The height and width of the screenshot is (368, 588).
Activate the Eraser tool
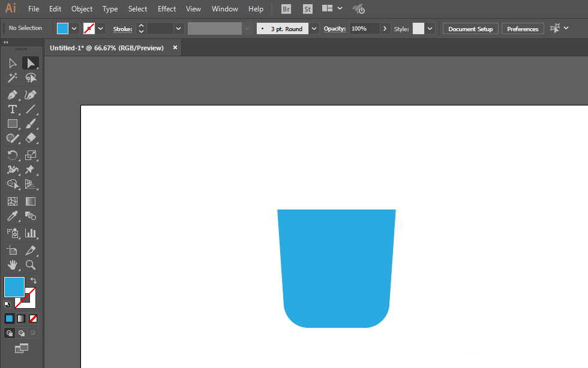point(31,138)
